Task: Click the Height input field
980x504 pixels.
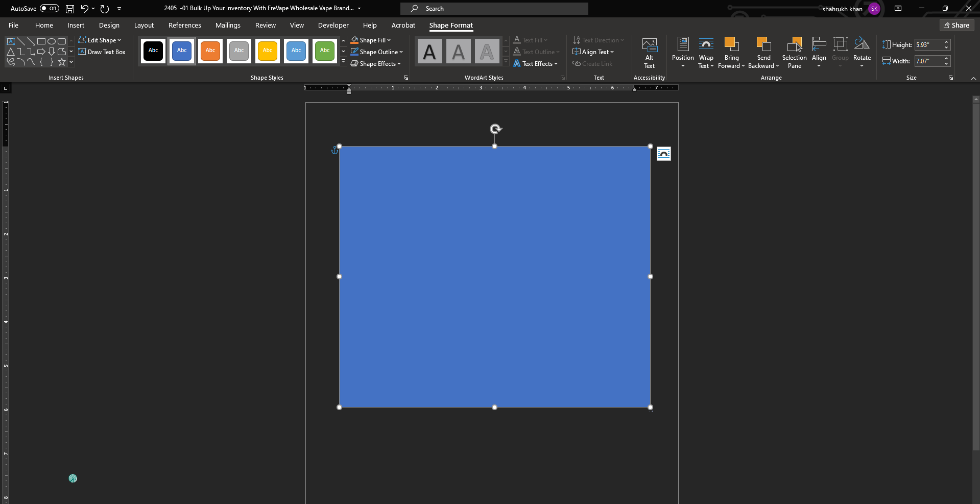Action: point(928,45)
